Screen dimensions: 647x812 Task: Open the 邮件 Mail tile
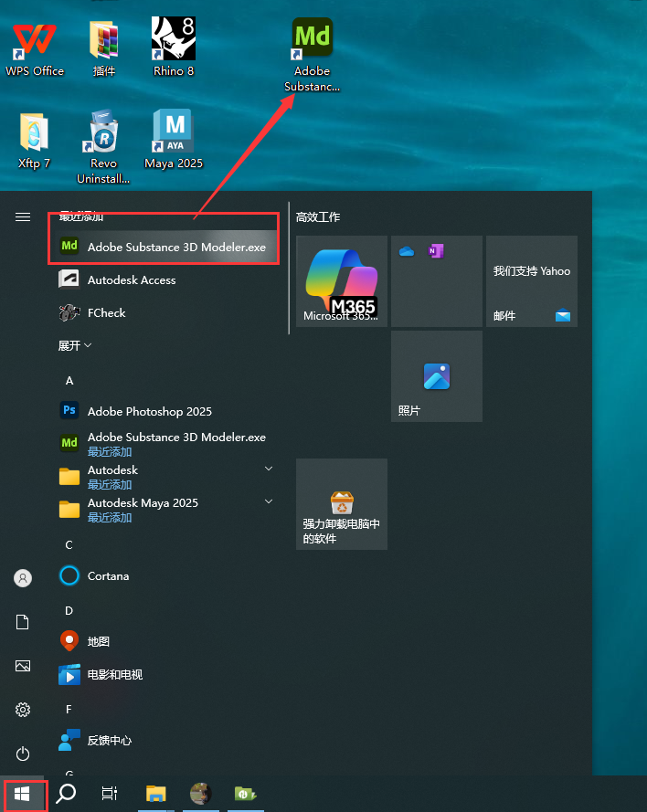pyautogui.click(x=532, y=281)
